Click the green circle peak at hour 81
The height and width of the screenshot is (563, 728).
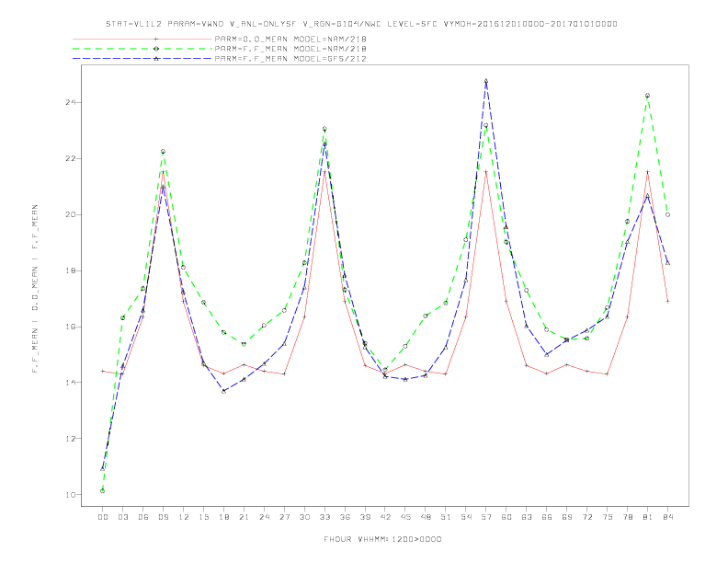click(648, 96)
